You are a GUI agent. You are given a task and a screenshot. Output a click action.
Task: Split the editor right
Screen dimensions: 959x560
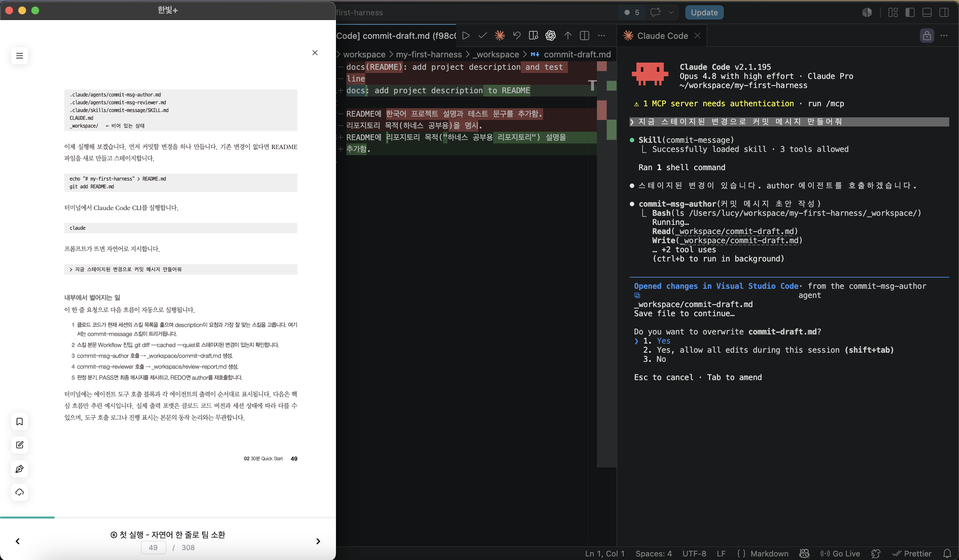click(x=585, y=36)
